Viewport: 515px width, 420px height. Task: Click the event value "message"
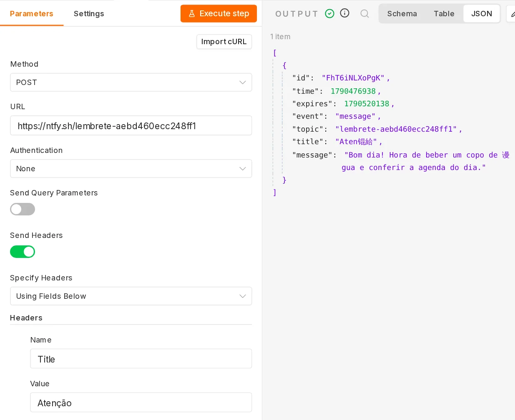point(355,116)
